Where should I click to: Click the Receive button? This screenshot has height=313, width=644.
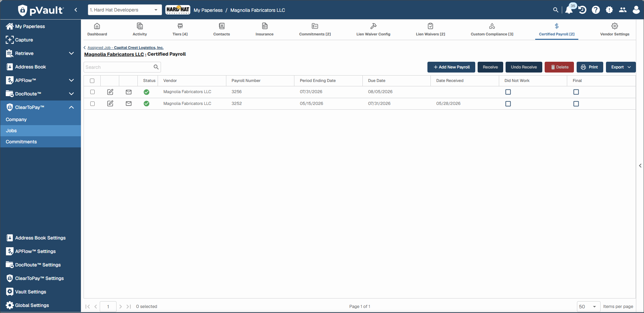point(490,67)
